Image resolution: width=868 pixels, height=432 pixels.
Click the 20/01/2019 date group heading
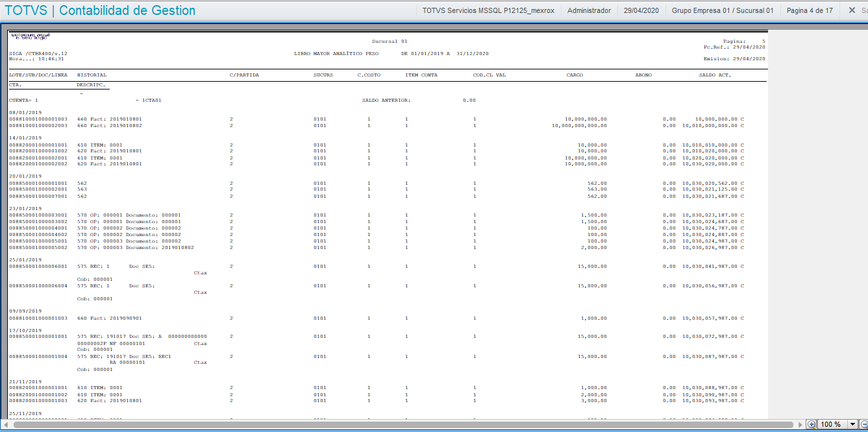point(25,176)
